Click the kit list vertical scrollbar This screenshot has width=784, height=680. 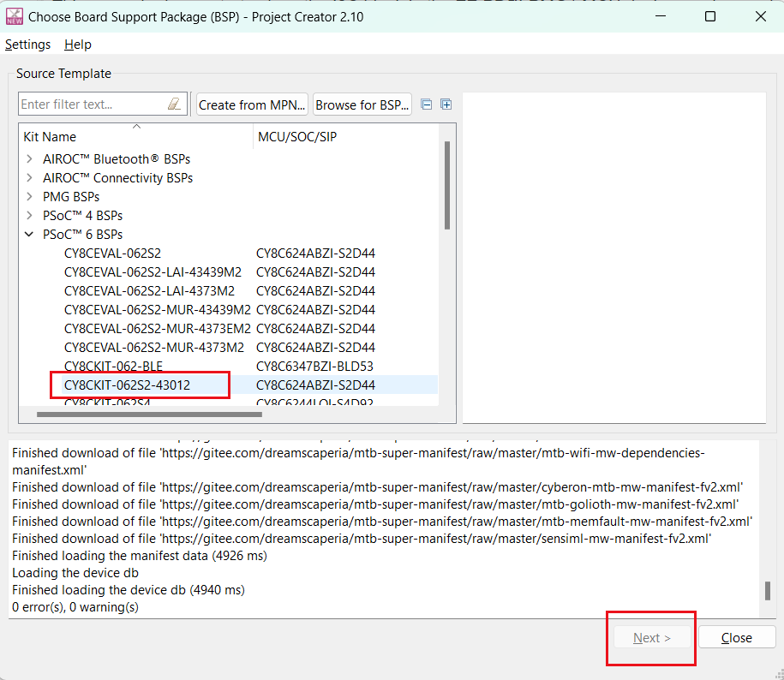click(x=447, y=185)
